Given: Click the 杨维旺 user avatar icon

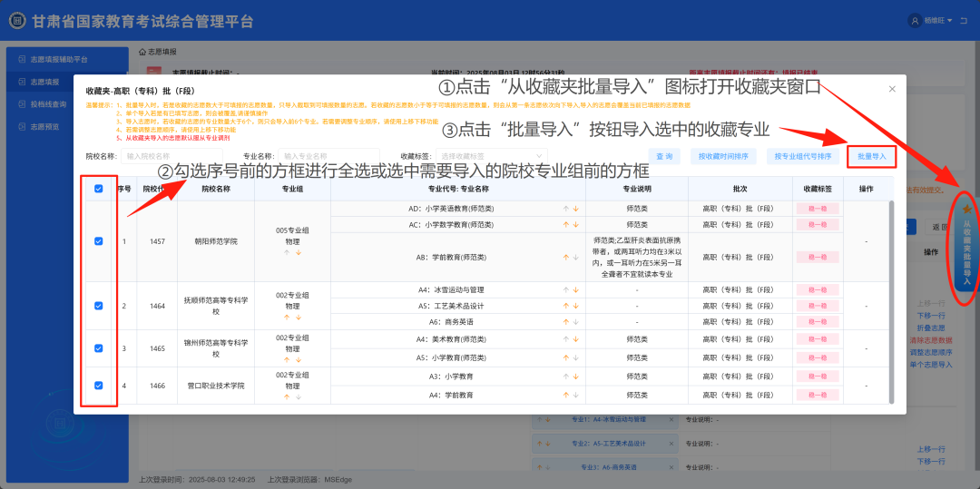Looking at the screenshot, I should [x=915, y=21].
